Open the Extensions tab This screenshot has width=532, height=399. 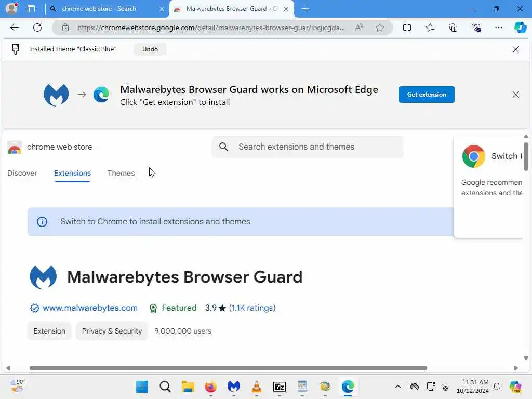tap(72, 173)
